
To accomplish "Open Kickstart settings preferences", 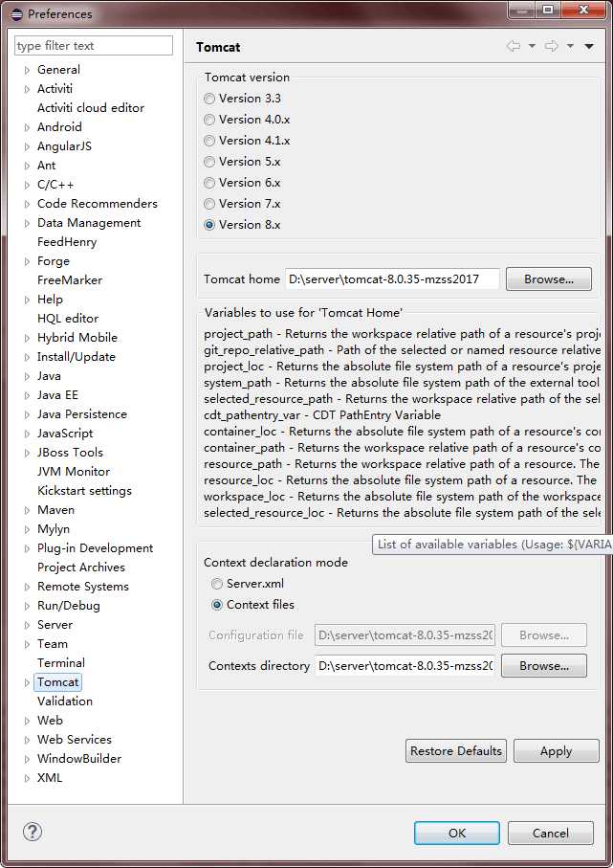I will coord(85,491).
